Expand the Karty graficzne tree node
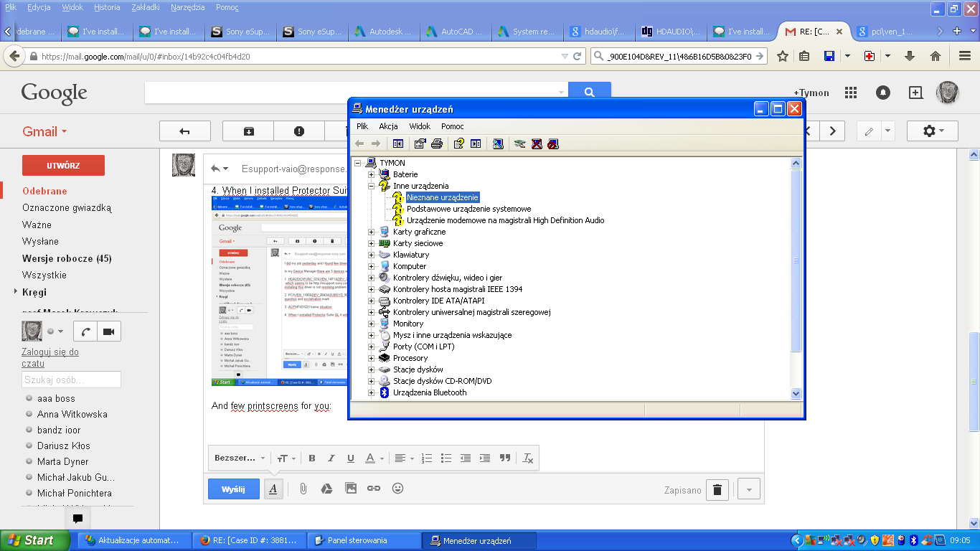This screenshot has height=551, width=980. point(372,232)
